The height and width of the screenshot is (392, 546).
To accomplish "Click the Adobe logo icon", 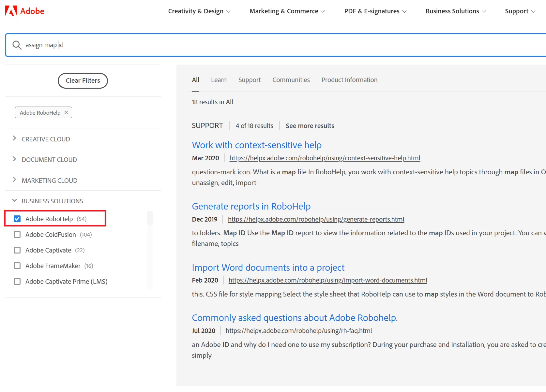I will 11,11.
